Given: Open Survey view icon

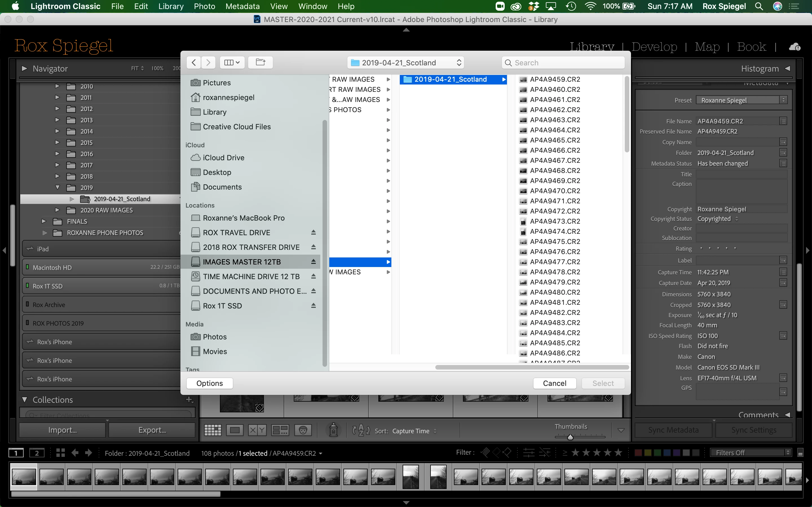Looking at the screenshot, I should click(x=280, y=430).
